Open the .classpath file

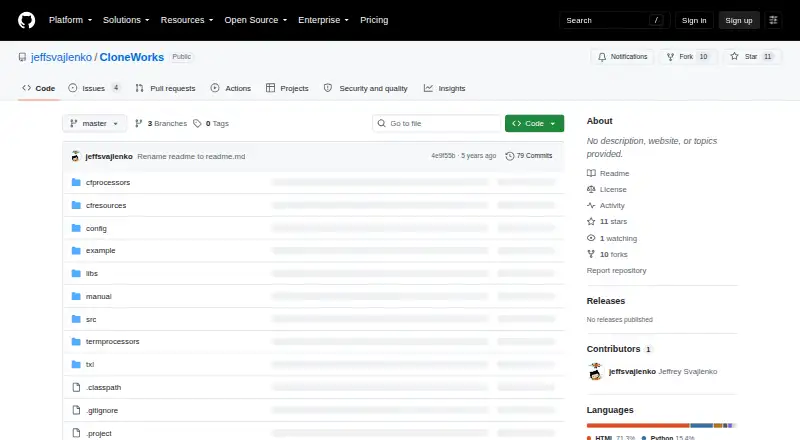coord(104,387)
